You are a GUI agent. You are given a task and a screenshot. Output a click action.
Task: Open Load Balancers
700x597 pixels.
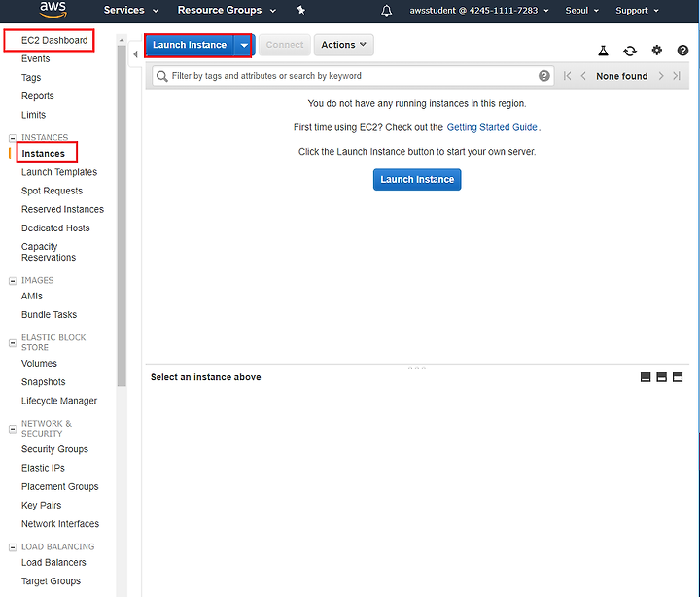click(53, 563)
